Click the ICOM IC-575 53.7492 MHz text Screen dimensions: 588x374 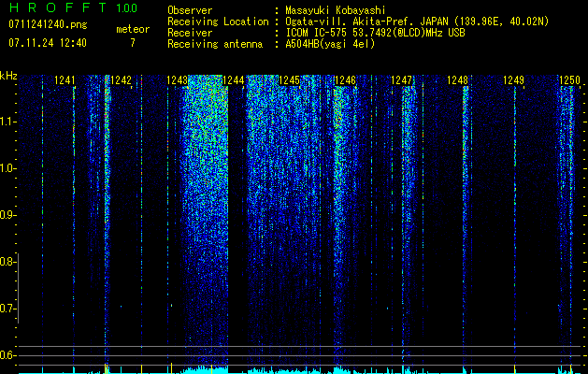pos(375,33)
